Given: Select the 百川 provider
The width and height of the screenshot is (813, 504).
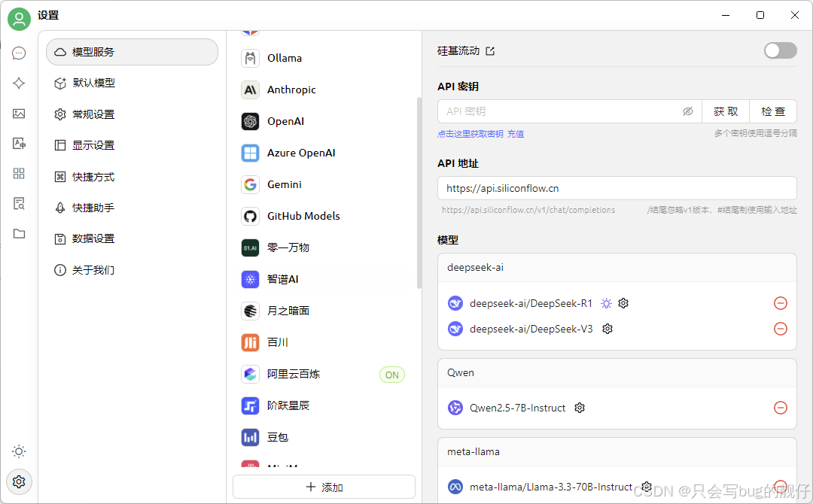Looking at the screenshot, I should click(324, 342).
